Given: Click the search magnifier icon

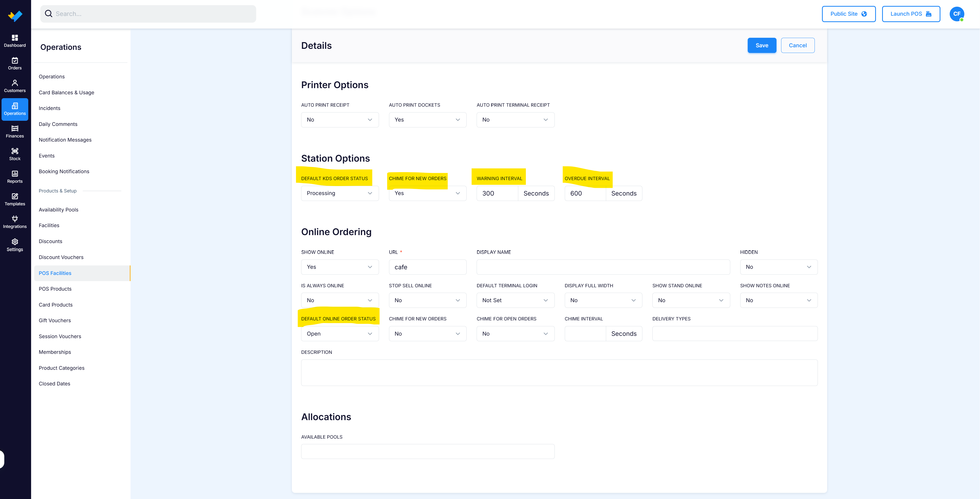Looking at the screenshot, I should pos(49,14).
